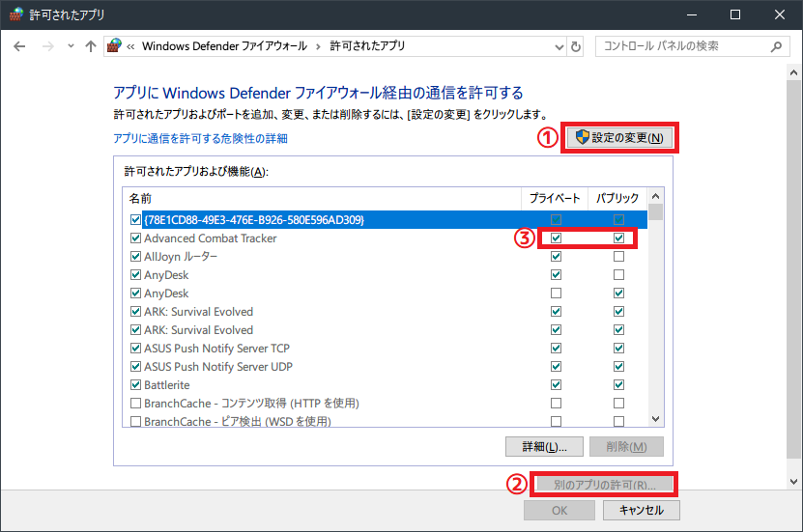The width and height of the screenshot is (803, 532).
Task: Click the app list scrollbar thumb
Action: pyautogui.click(x=655, y=212)
